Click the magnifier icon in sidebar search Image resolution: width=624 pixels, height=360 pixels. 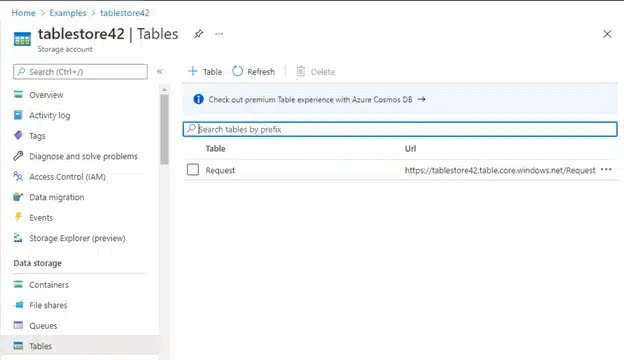point(21,72)
